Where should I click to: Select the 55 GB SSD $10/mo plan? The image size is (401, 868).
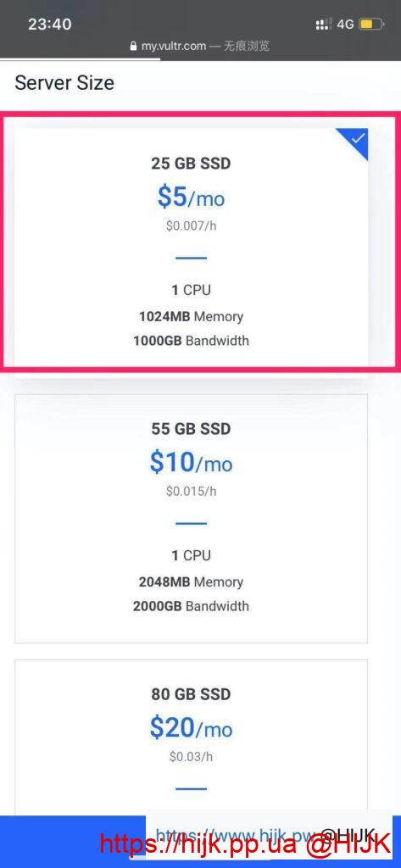(191, 518)
